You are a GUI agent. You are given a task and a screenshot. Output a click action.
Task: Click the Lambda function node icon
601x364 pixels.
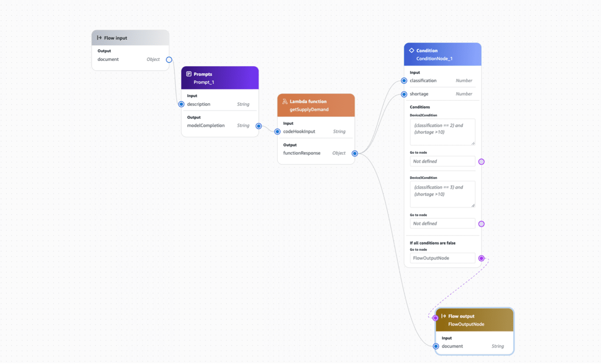(285, 102)
